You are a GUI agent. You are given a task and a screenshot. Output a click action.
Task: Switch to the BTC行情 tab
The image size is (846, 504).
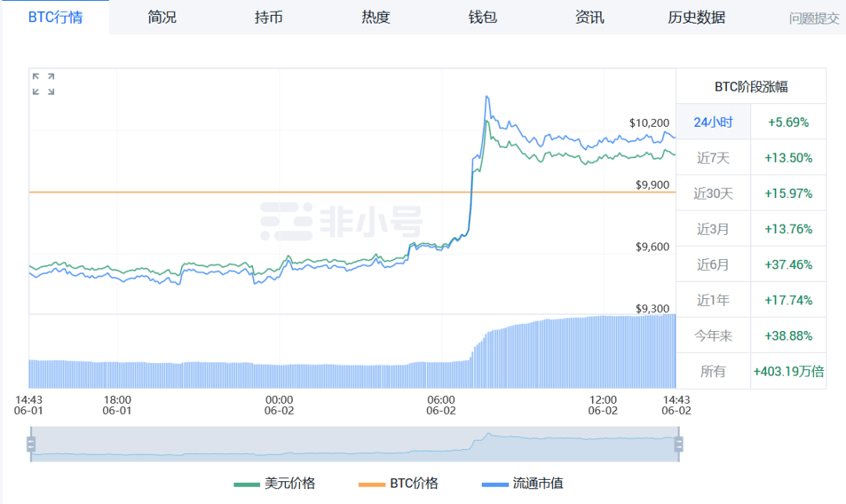56,17
